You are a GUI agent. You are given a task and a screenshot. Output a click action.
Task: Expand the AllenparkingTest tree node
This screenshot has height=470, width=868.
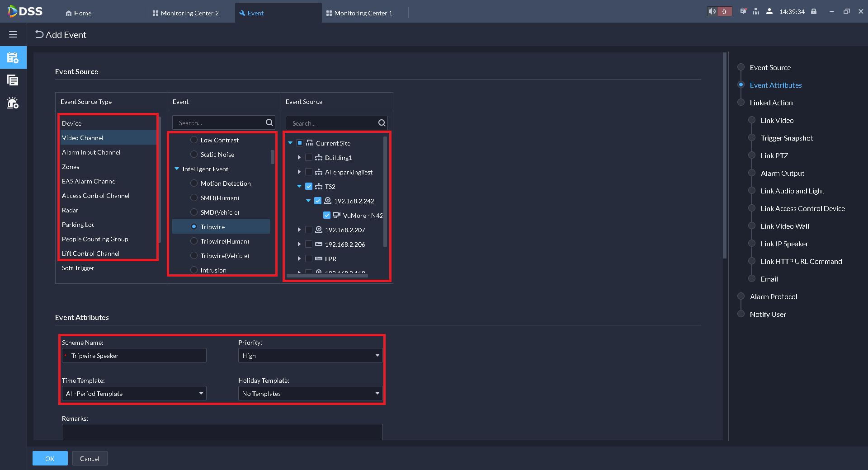pos(299,172)
